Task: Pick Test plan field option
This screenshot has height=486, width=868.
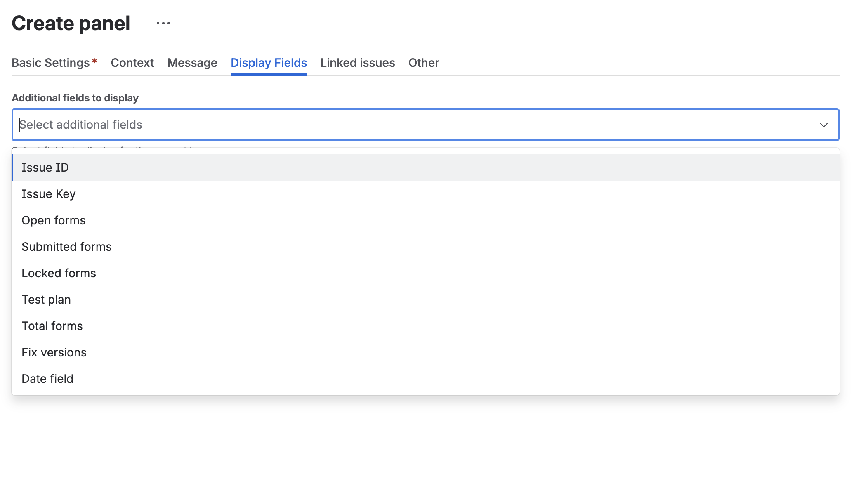Action: tap(46, 300)
